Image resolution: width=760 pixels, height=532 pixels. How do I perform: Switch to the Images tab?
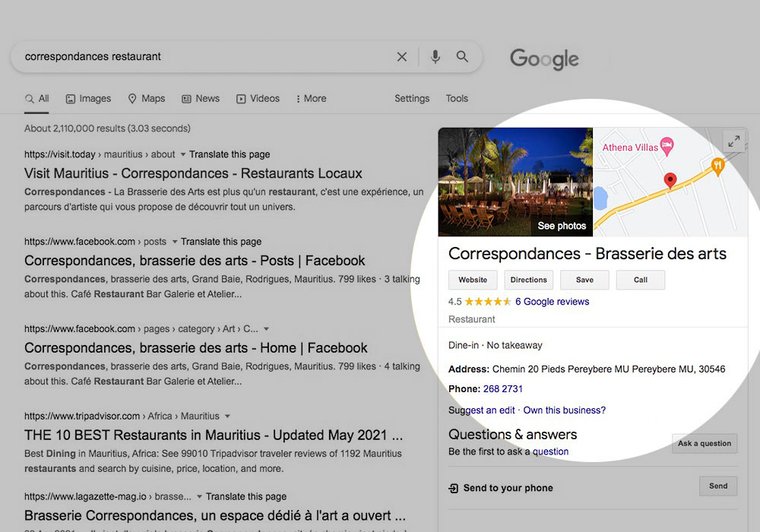tap(88, 99)
